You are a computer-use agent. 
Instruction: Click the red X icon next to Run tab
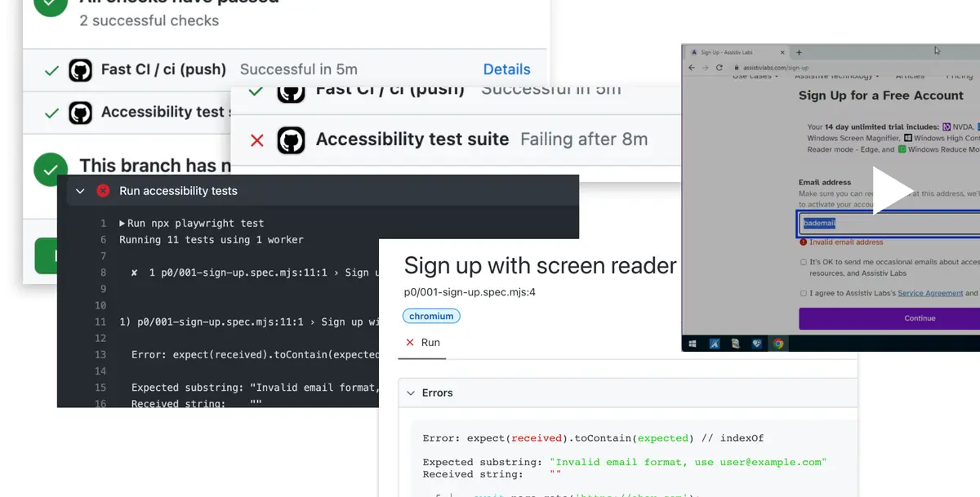point(410,343)
